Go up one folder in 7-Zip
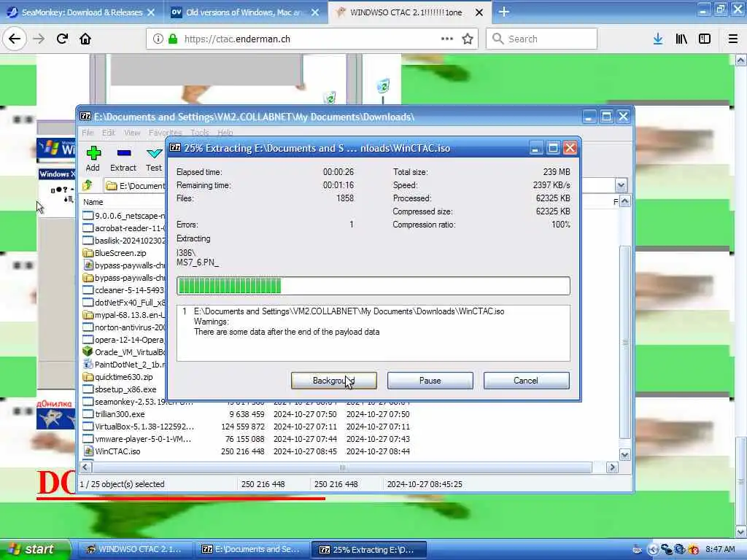 pyautogui.click(x=88, y=185)
